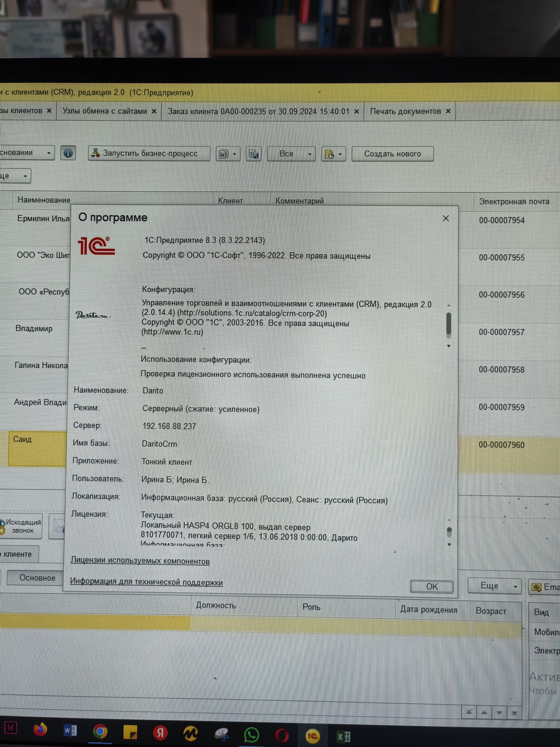Click cell '00-00007960'
Viewport: 560px width, 747px height.
tap(501, 445)
